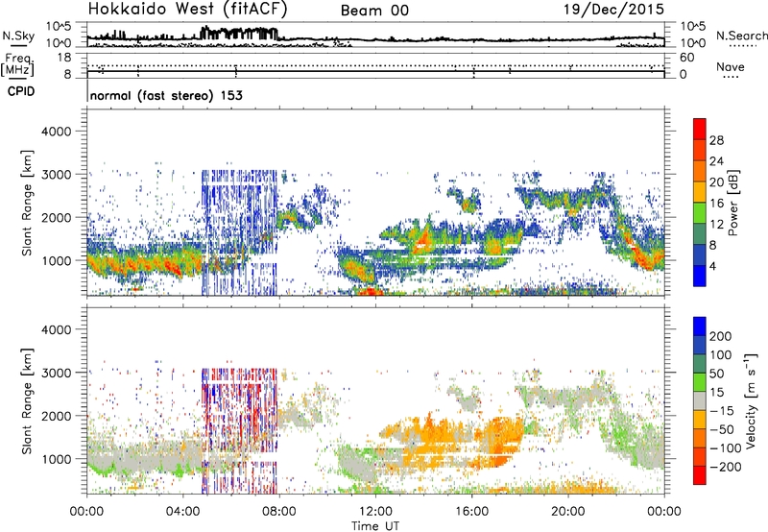Click the 'Power [dB]' colorbar title
This screenshot has height=532, width=768.
point(732,203)
